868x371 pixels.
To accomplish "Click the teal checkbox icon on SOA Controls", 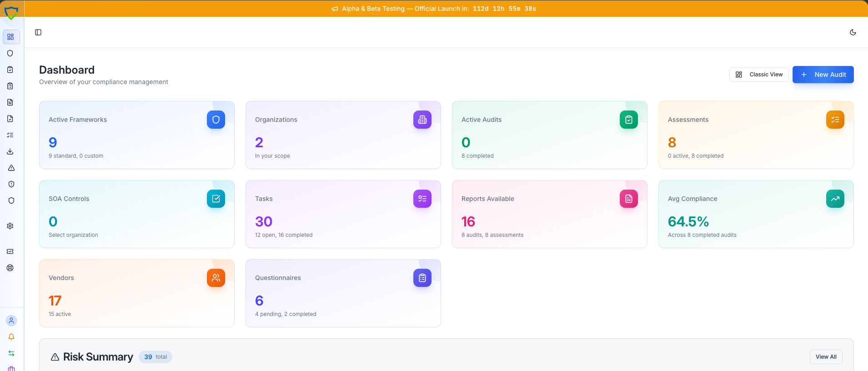I will pos(216,199).
